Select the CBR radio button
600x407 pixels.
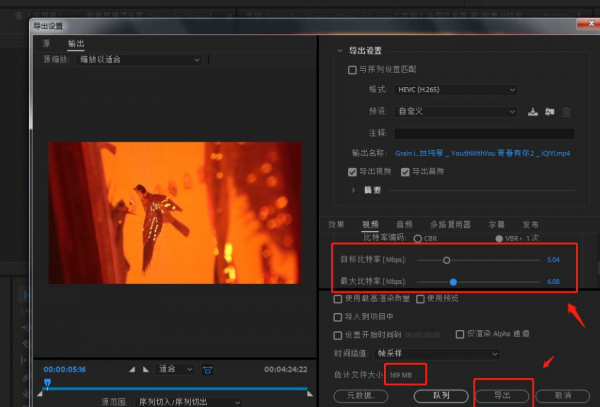pyautogui.click(x=417, y=239)
